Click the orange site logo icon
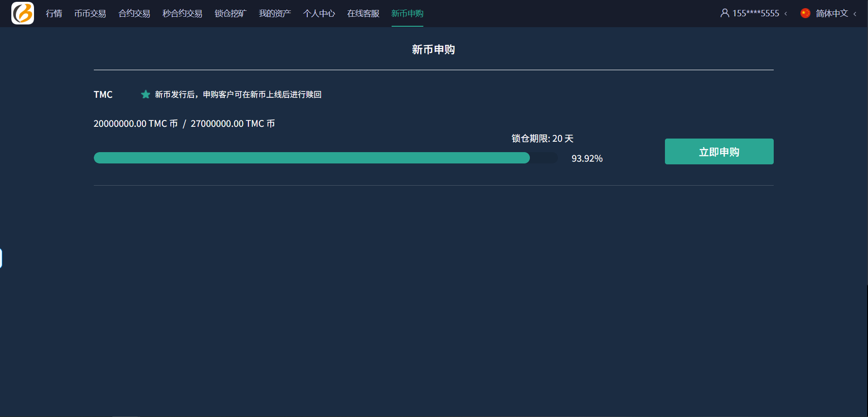The width and height of the screenshot is (868, 417). coord(23,13)
